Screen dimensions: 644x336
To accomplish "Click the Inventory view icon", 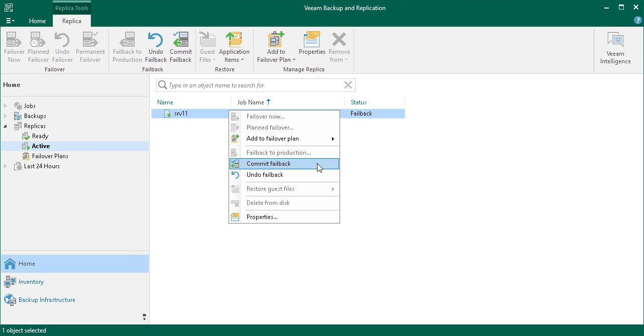I will 10,282.
